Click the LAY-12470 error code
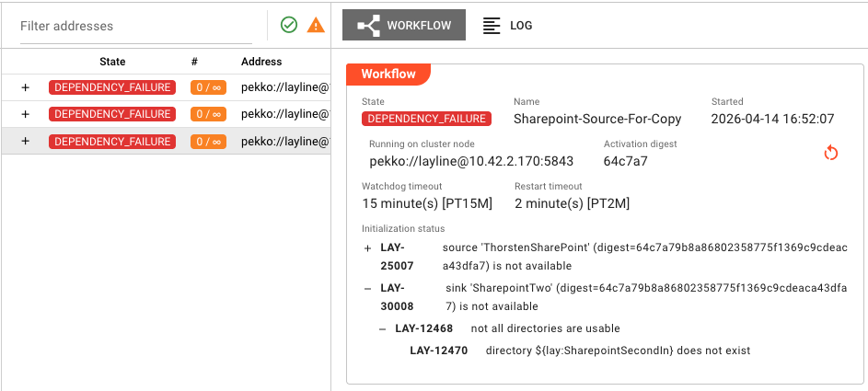Image resolution: width=868 pixels, height=391 pixels. coord(438,351)
